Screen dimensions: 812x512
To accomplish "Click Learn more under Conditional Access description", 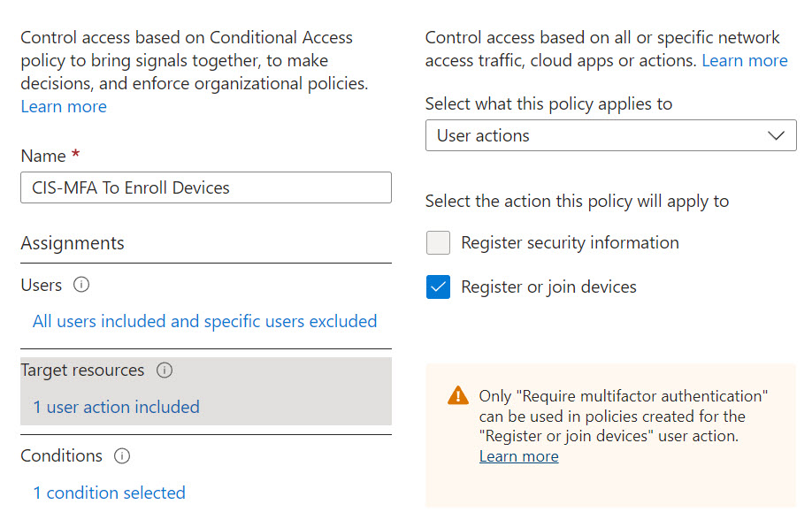I will [x=64, y=107].
